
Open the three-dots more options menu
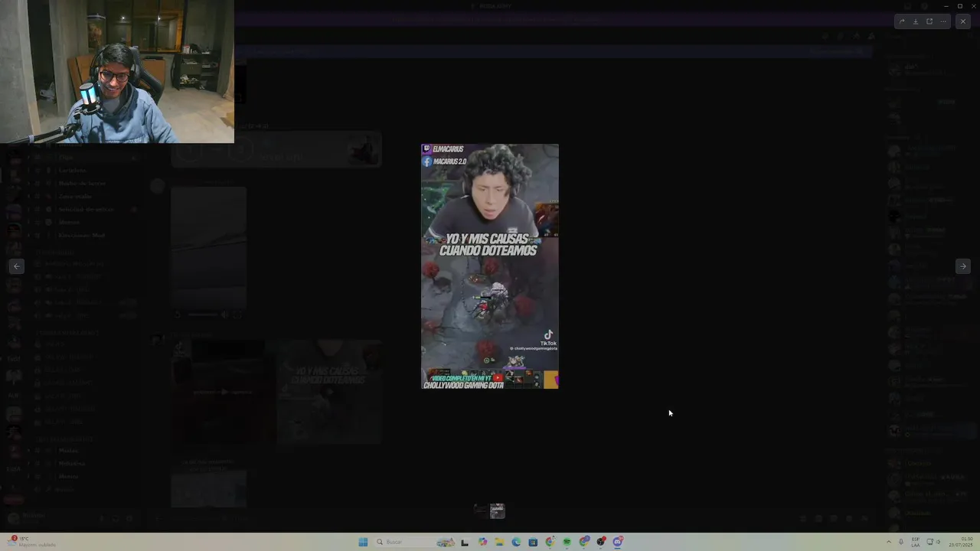click(943, 21)
